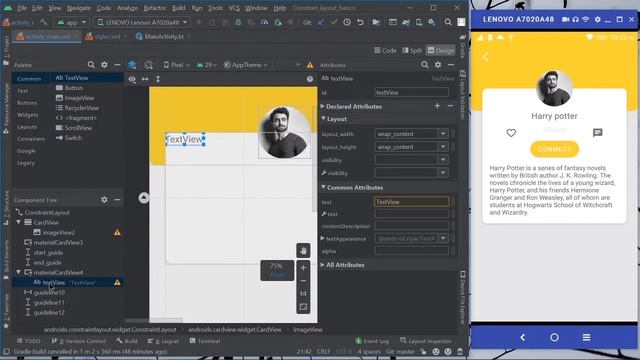Screen dimensions: 640x360
Task: Click the id input field
Action: coord(411,93)
